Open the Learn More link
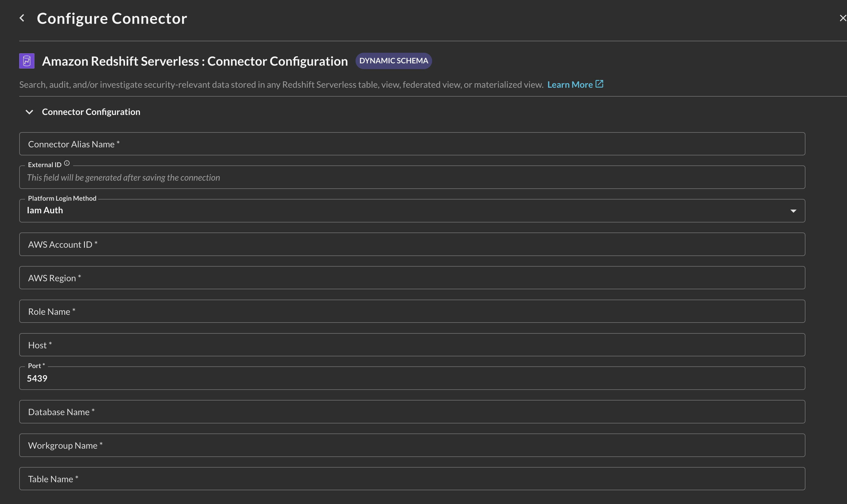 570,85
